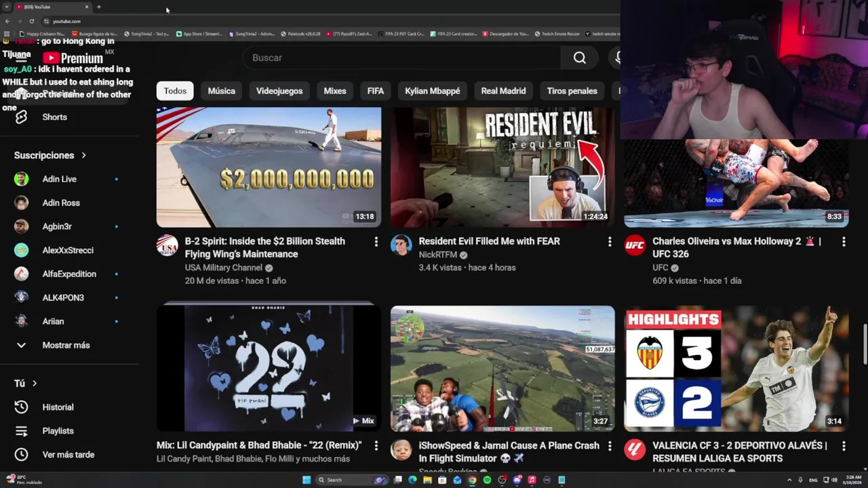Open a new browser tab
This screenshot has width=868, height=488.
(x=98, y=7)
